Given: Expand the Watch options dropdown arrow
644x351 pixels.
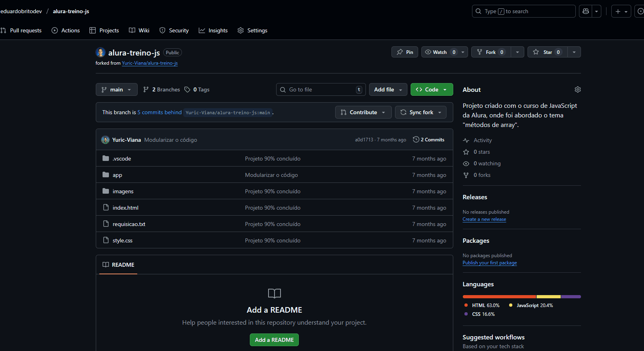Looking at the screenshot, I should (x=463, y=52).
